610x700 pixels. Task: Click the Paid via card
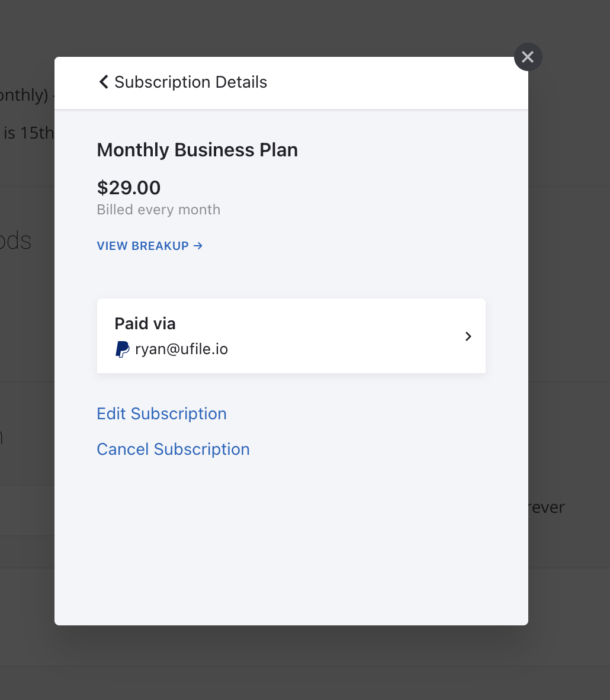[291, 336]
